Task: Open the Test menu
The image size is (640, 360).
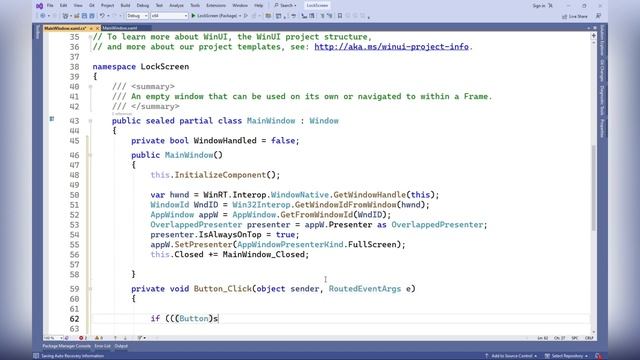Action: pos(159,6)
